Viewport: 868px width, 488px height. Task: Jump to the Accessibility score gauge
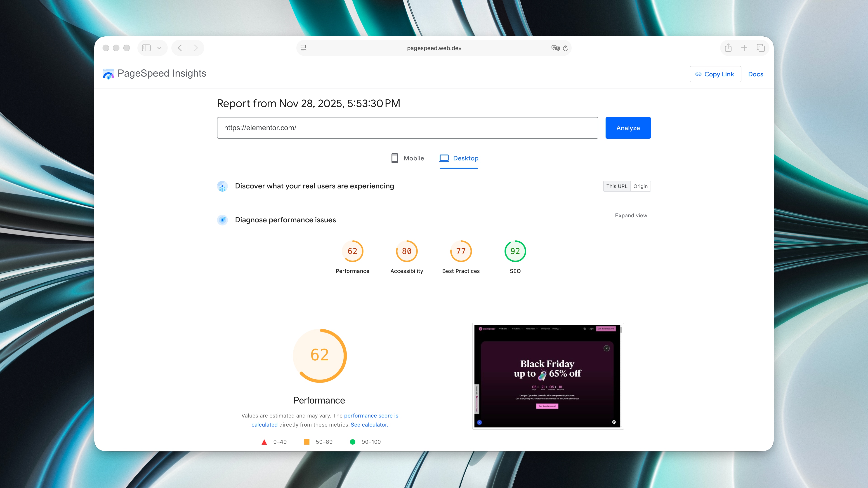pos(406,251)
